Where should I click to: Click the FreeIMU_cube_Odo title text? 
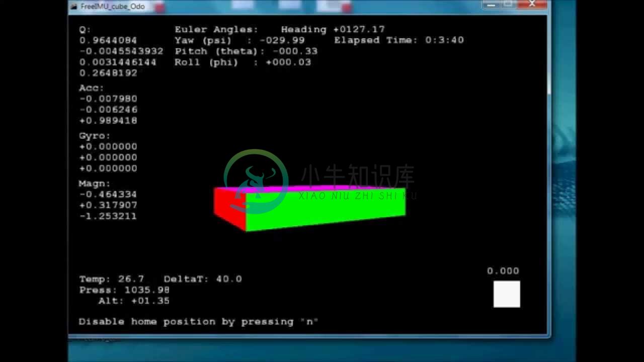coord(113,7)
